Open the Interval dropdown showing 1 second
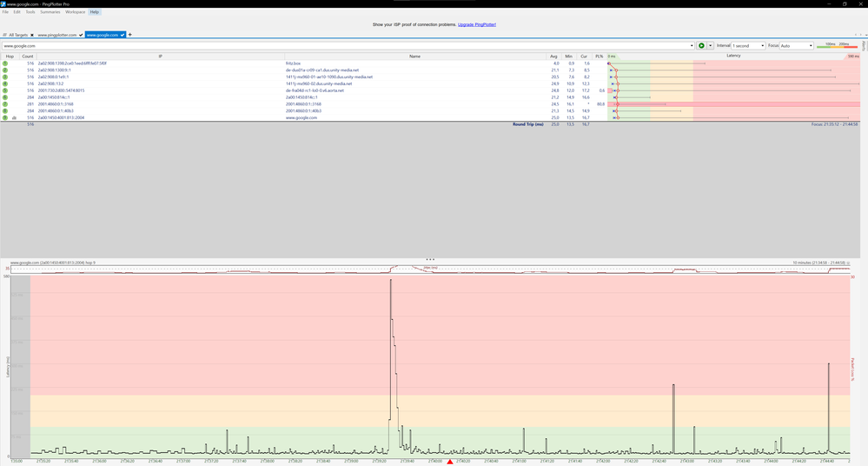Image resolution: width=868 pixels, height=466 pixels. [748, 45]
